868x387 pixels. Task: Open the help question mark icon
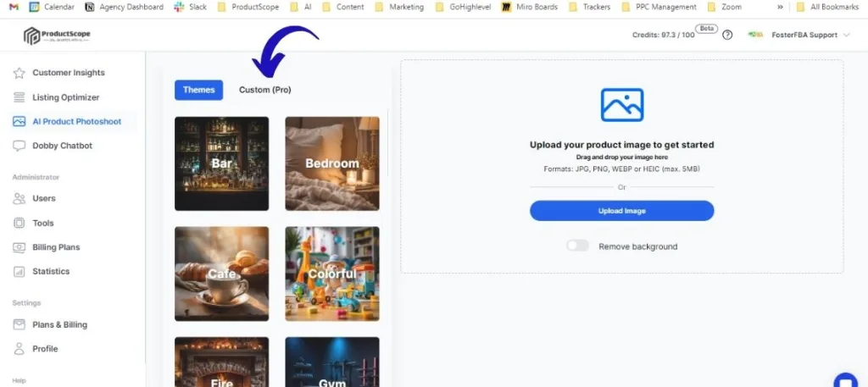[x=727, y=35]
